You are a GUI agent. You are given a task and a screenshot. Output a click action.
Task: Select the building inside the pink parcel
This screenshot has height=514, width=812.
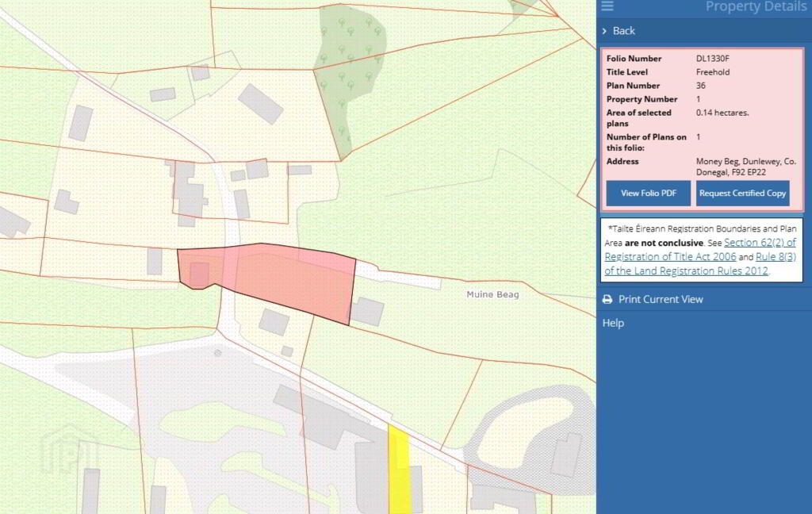coord(199,274)
